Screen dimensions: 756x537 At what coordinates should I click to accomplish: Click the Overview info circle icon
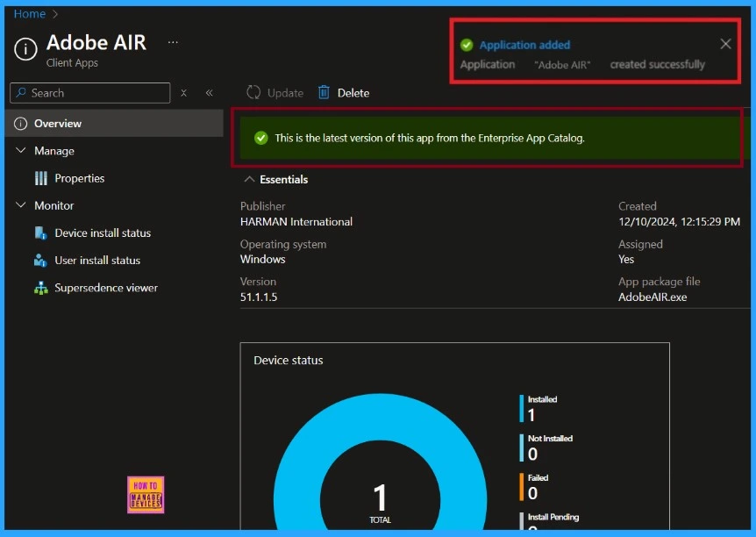tap(21, 124)
